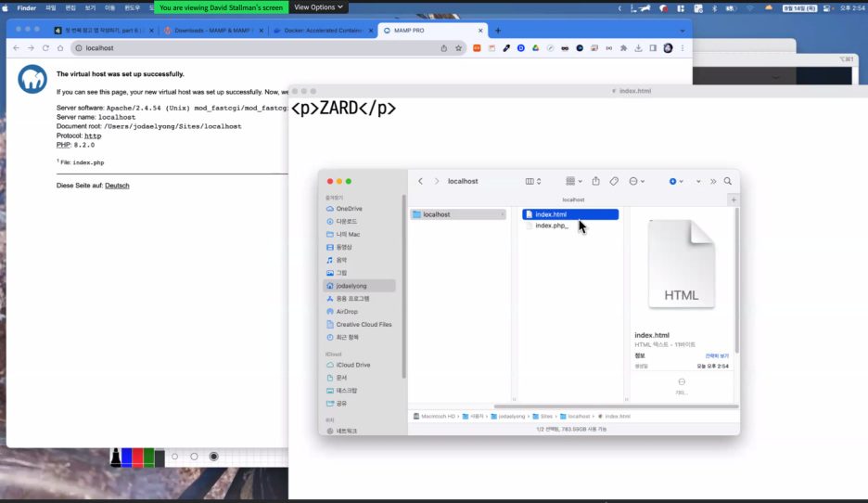Open the Chrome extensions puzzle icon
The height and width of the screenshot is (503, 868).
pyautogui.click(x=624, y=48)
